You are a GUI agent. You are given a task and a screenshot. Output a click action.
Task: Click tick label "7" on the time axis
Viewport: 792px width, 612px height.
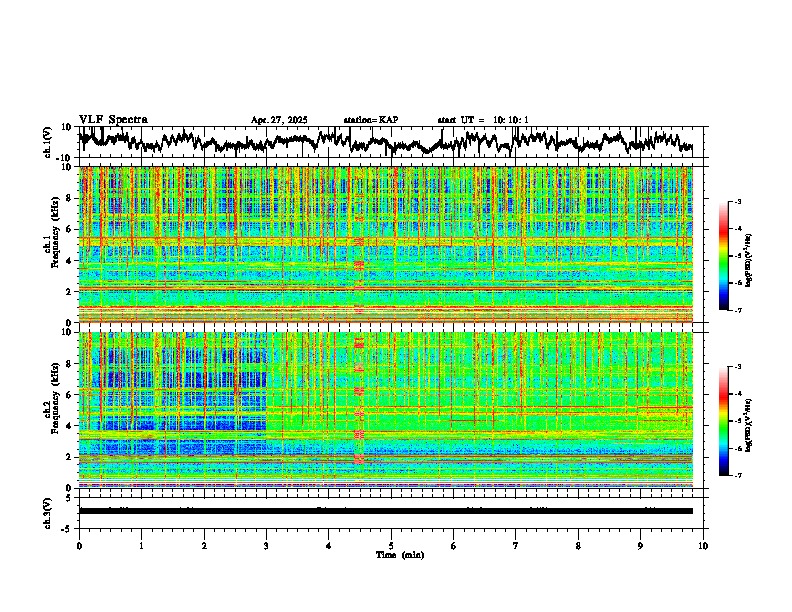(x=516, y=546)
